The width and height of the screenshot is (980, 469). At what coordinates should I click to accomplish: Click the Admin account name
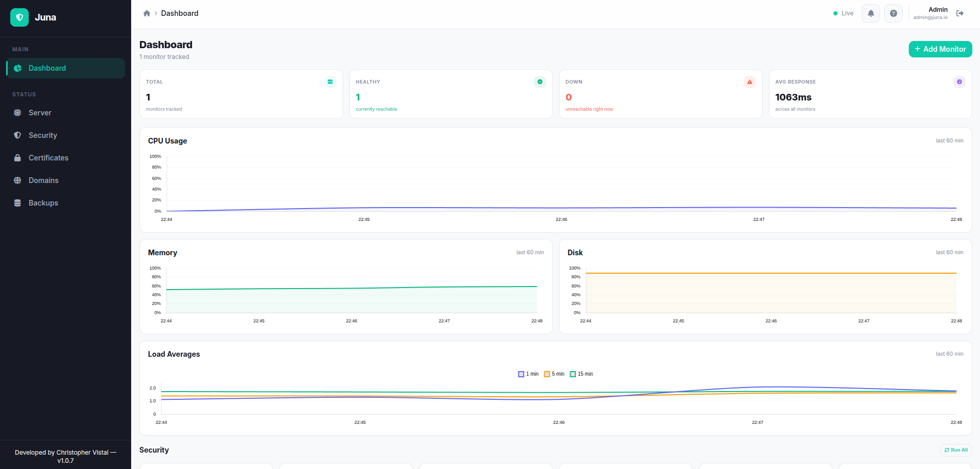(x=938, y=10)
